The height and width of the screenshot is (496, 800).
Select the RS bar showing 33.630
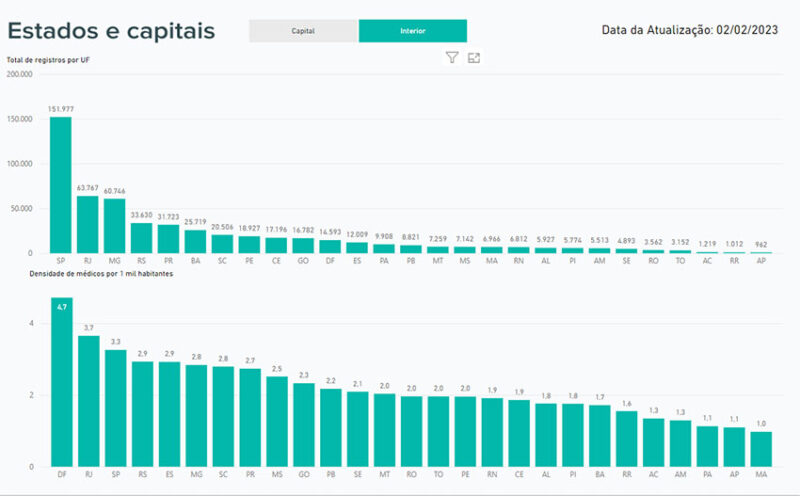coord(142,238)
